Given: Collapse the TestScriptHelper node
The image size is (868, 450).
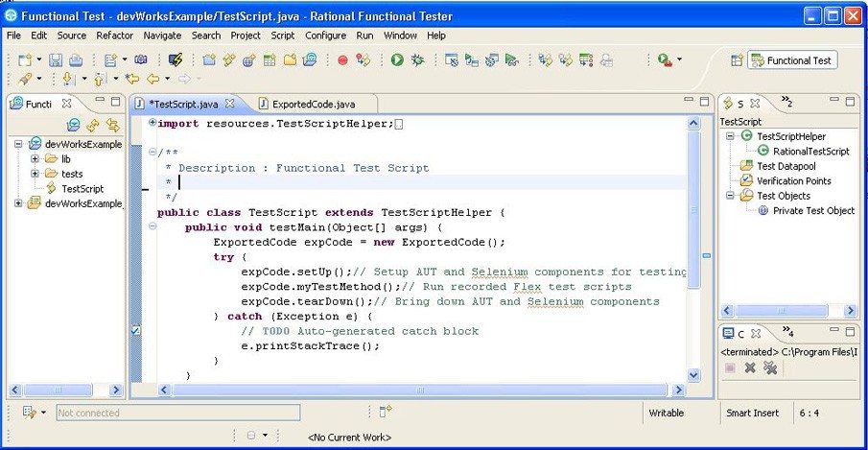Looking at the screenshot, I should [x=730, y=136].
